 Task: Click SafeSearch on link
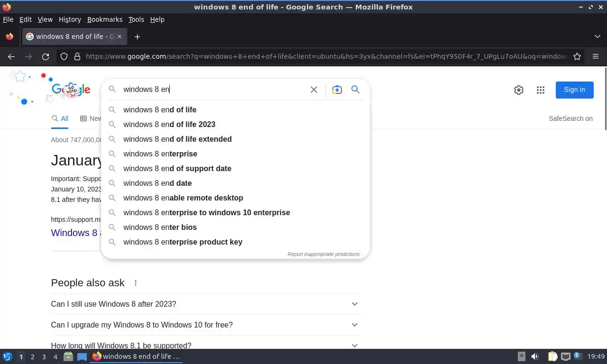point(570,118)
